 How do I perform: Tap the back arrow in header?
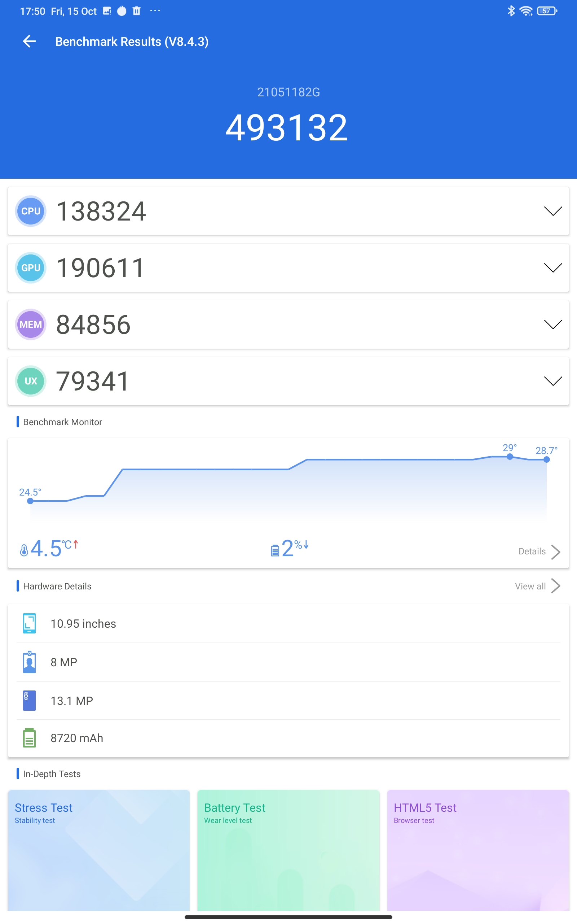point(29,41)
